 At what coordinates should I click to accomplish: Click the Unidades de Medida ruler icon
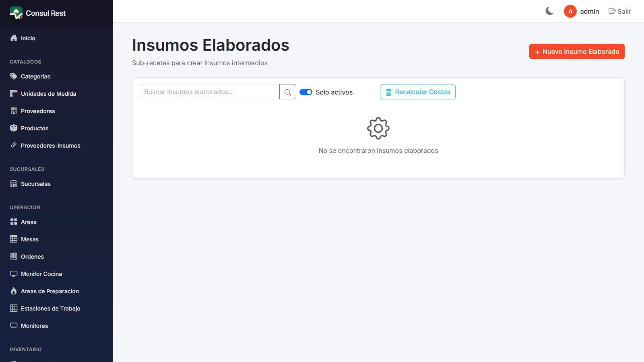point(14,93)
